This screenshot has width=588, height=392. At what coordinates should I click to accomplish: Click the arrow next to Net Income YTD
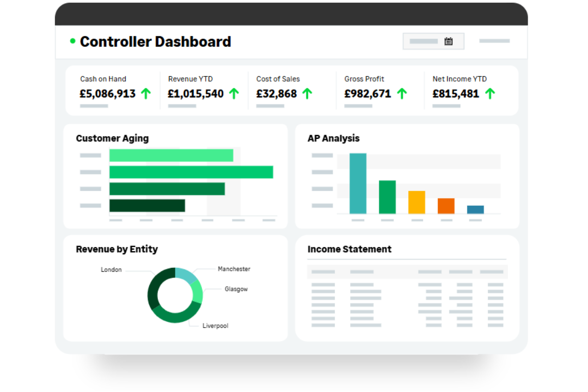[491, 94]
